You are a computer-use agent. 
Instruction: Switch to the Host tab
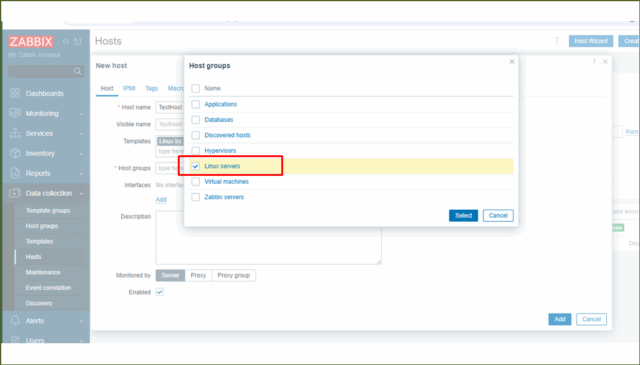(107, 88)
